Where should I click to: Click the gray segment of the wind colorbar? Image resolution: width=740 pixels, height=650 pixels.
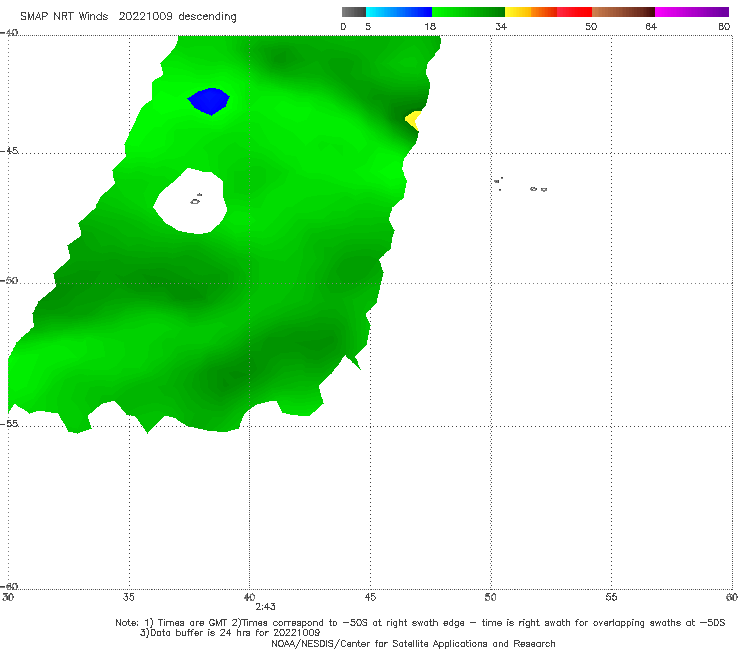pyautogui.click(x=353, y=12)
